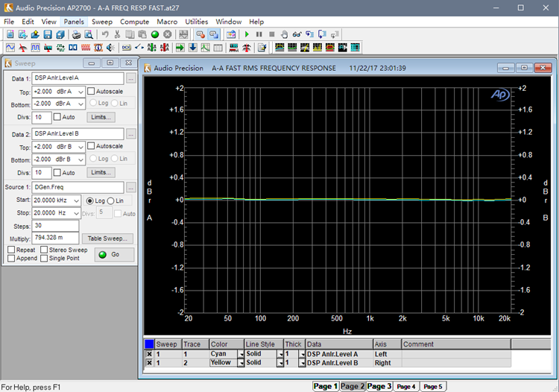
Task: Click the green play macro arrow icon
Action: tap(247, 34)
